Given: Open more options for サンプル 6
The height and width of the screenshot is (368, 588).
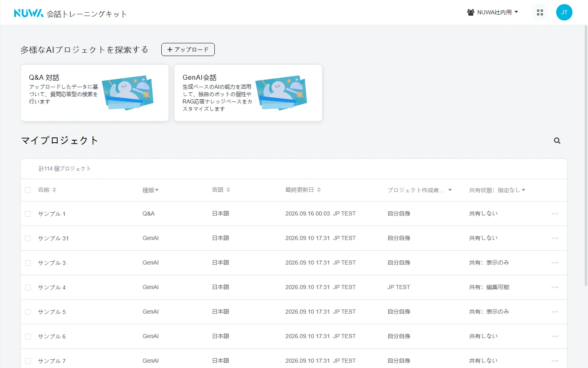Looking at the screenshot, I should [555, 337].
